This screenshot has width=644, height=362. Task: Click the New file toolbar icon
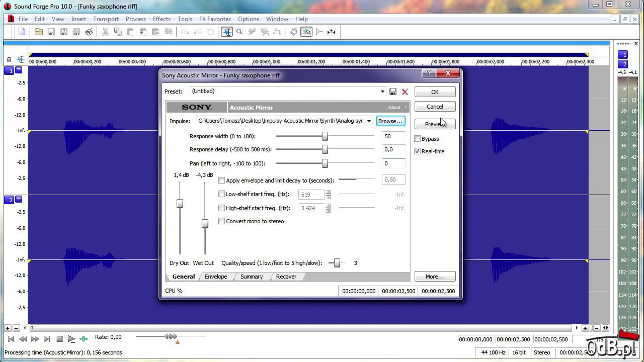22,32
